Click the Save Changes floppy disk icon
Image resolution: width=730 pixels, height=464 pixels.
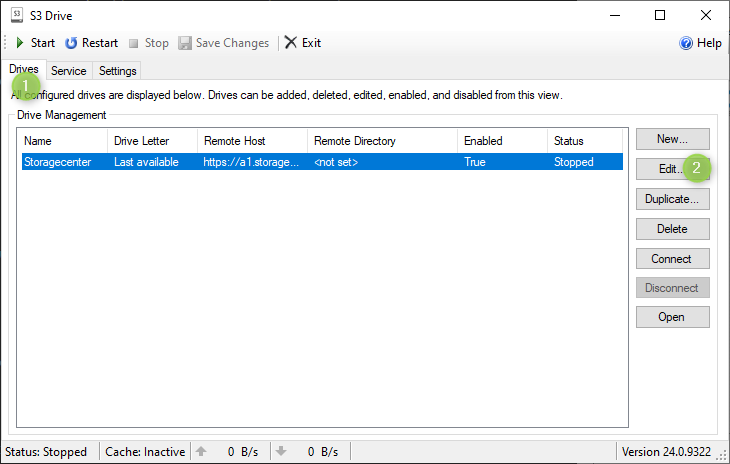(185, 43)
